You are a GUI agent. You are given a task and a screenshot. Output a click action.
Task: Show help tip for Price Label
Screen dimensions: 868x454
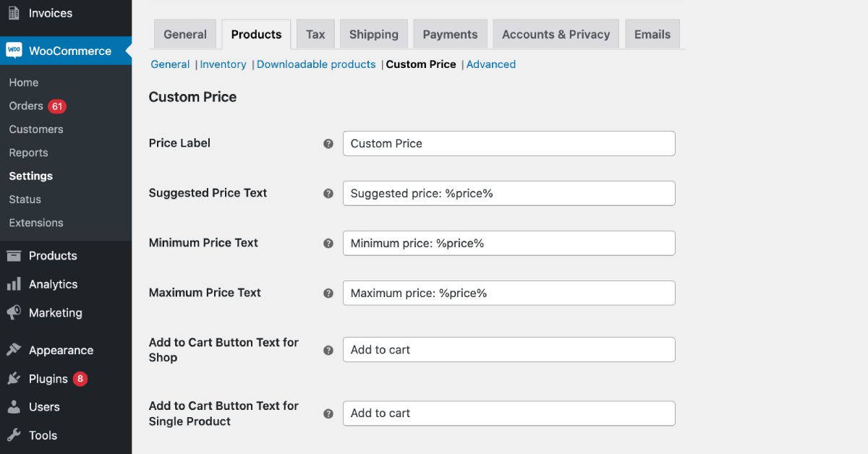[328, 144]
